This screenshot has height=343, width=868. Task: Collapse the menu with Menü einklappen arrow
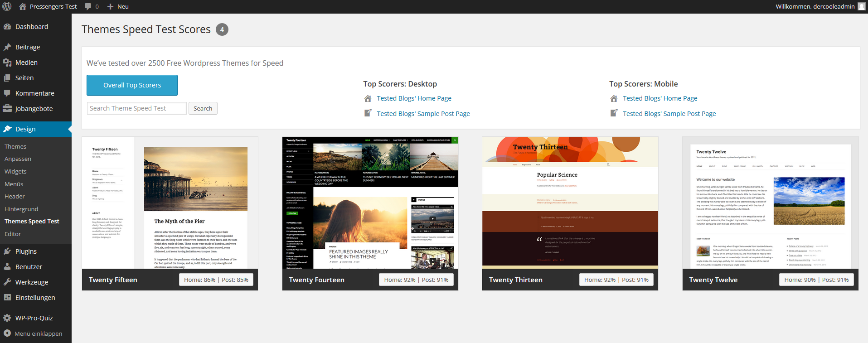[x=7, y=333]
